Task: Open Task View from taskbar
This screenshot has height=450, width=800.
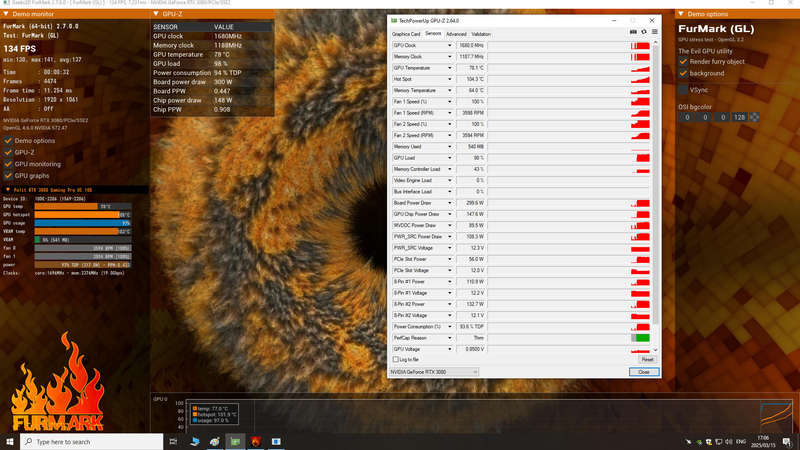Action: coord(173,441)
